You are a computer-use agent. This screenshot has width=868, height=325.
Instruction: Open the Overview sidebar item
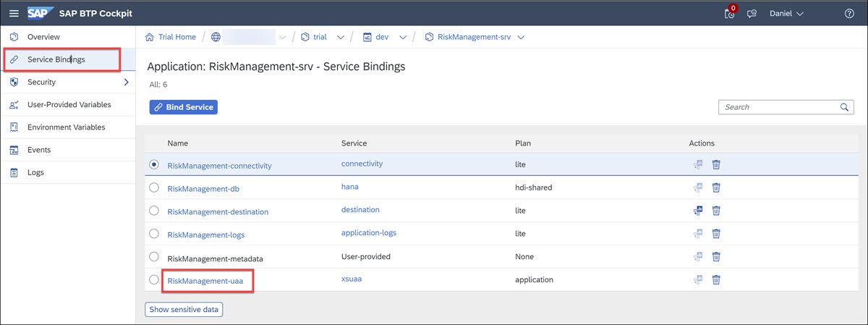pos(68,37)
